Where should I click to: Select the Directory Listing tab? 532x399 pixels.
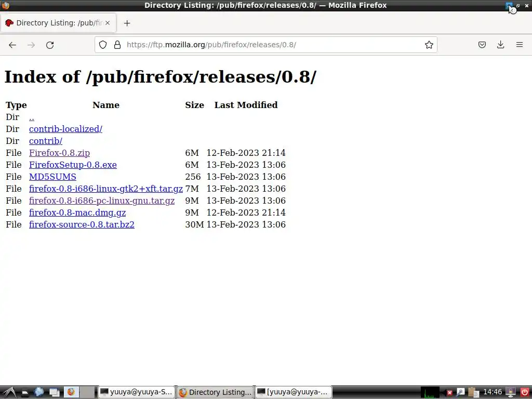pos(58,23)
